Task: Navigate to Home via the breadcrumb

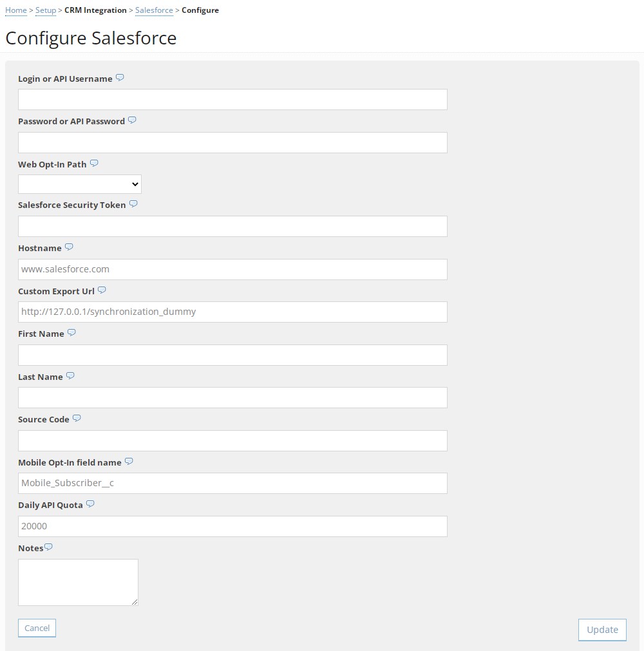Action: click(x=15, y=10)
